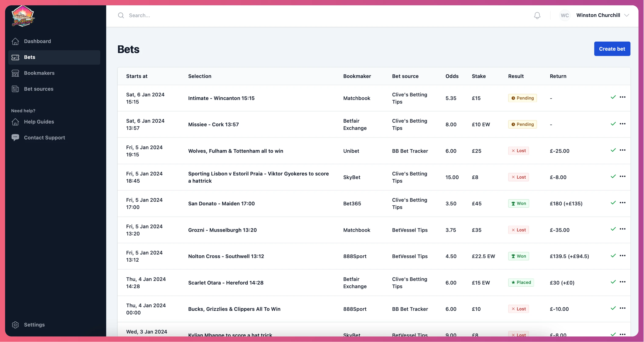Click the Dashboard home icon
The image size is (644, 342).
[15, 41]
